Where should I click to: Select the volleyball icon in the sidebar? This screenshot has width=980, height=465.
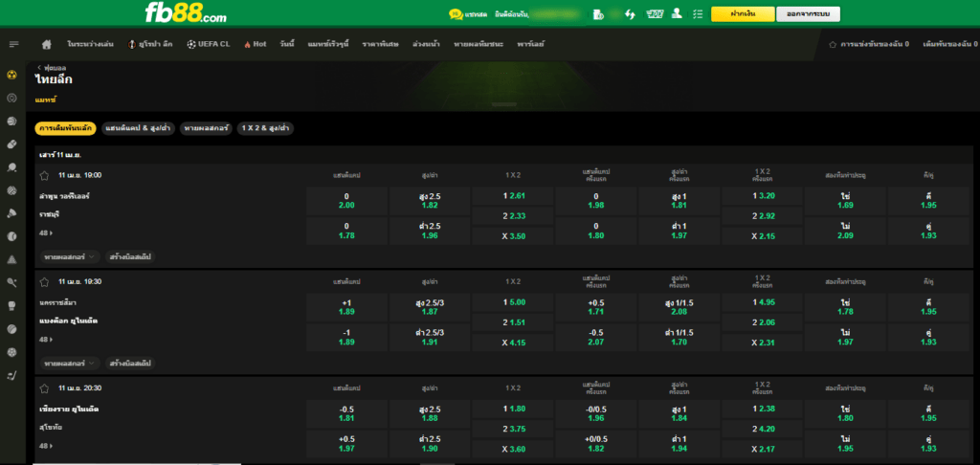click(11, 190)
